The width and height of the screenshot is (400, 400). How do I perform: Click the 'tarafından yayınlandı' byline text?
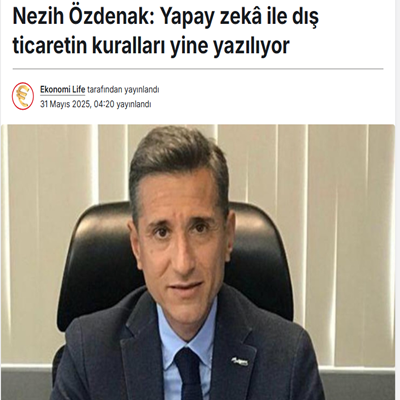coord(123,89)
